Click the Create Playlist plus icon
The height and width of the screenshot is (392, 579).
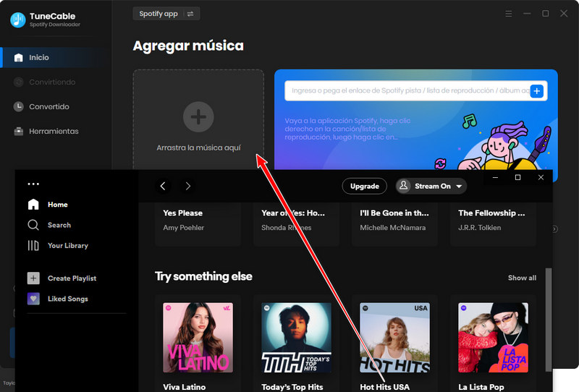[x=33, y=278]
